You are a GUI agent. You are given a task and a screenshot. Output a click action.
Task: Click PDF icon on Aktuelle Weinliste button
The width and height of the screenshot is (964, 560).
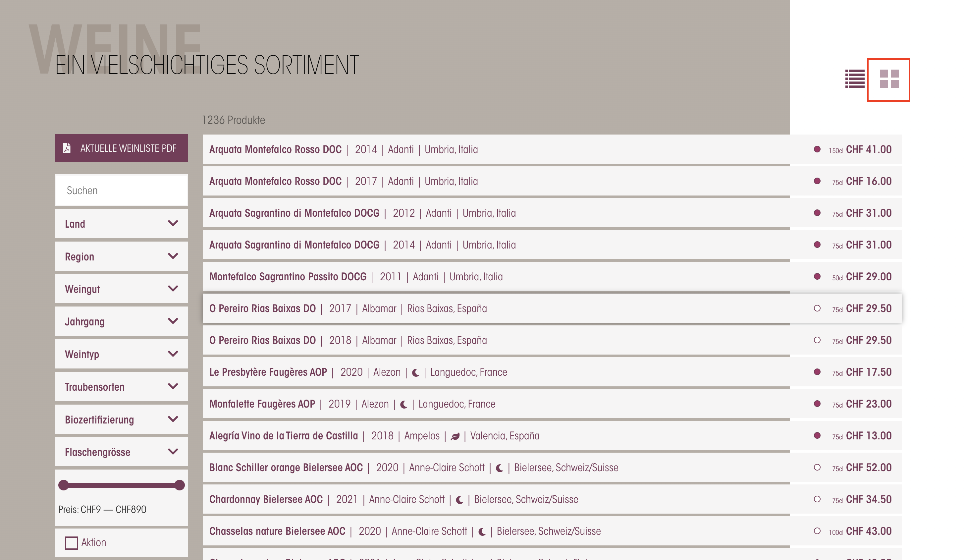pos(67,148)
